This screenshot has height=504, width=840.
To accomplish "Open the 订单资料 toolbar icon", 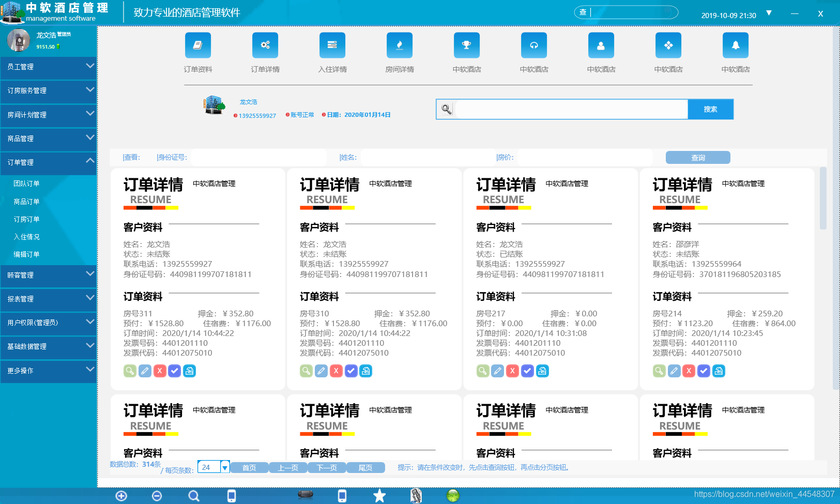I will pyautogui.click(x=198, y=45).
